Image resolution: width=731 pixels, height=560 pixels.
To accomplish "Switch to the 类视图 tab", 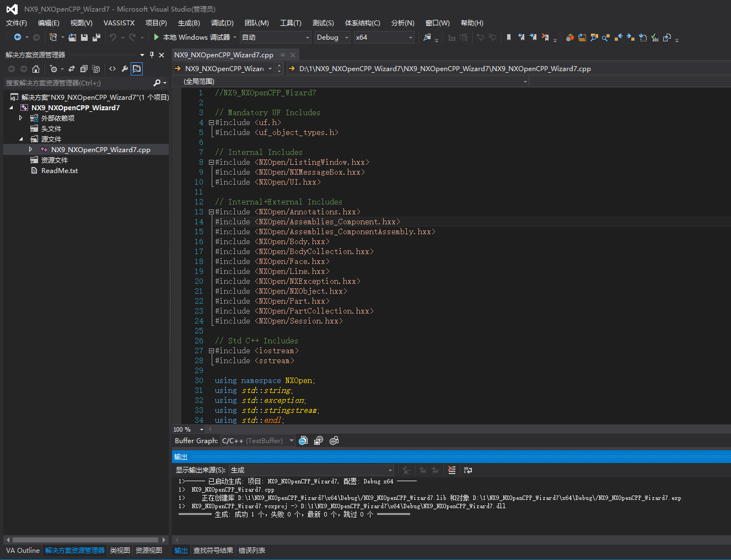I will click(120, 550).
